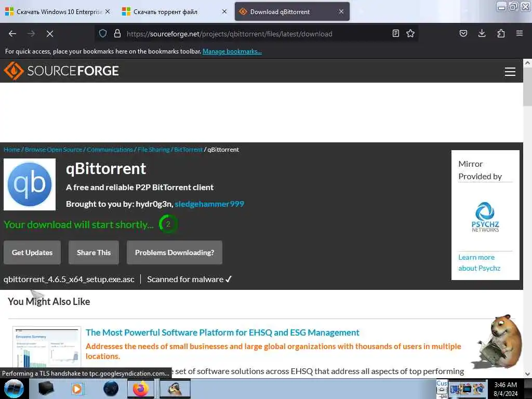Open File Sharing breadcrumb link
Viewport: 532px width, 399px height.
click(153, 150)
